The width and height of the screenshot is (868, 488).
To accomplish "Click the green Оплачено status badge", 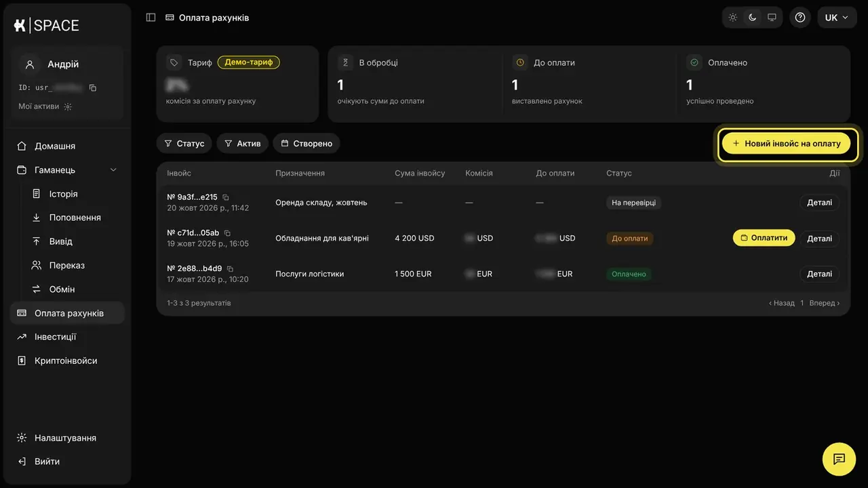I will (x=629, y=274).
